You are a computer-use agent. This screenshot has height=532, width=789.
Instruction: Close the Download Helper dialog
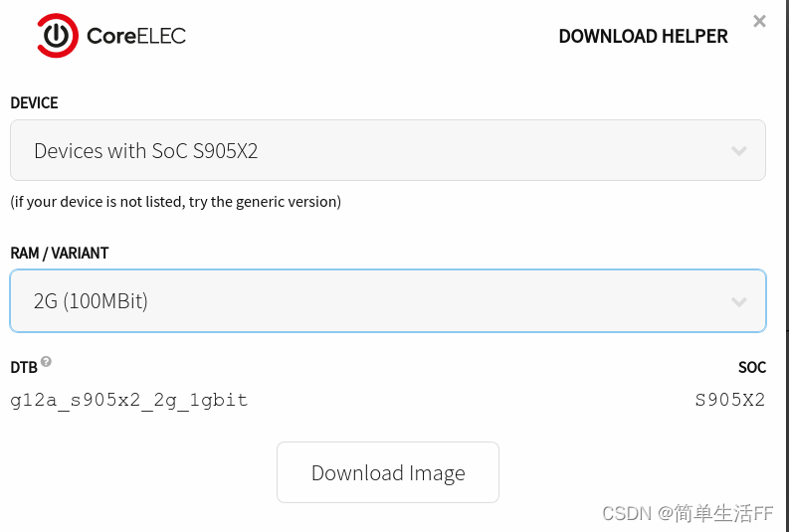click(x=759, y=21)
